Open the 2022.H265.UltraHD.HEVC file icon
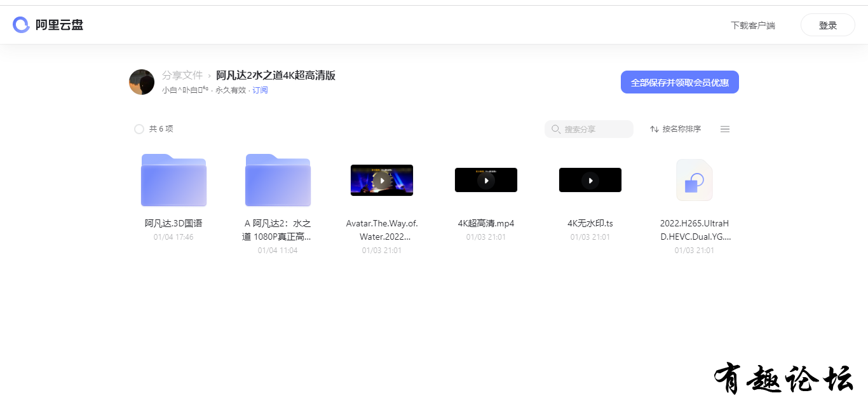This screenshot has height=400, width=868. click(x=695, y=180)
